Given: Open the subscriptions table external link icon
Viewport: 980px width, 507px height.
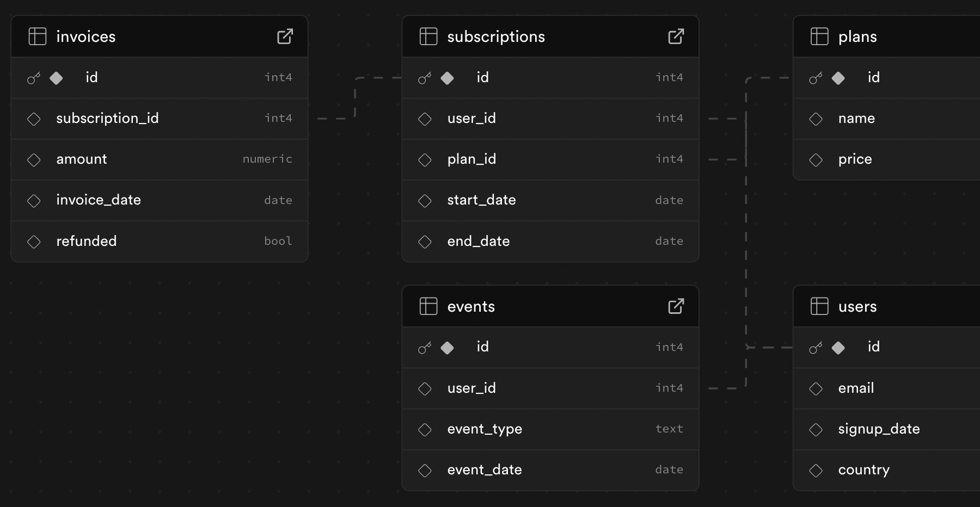Looking at the screenshot, I should tap(676, 36).
